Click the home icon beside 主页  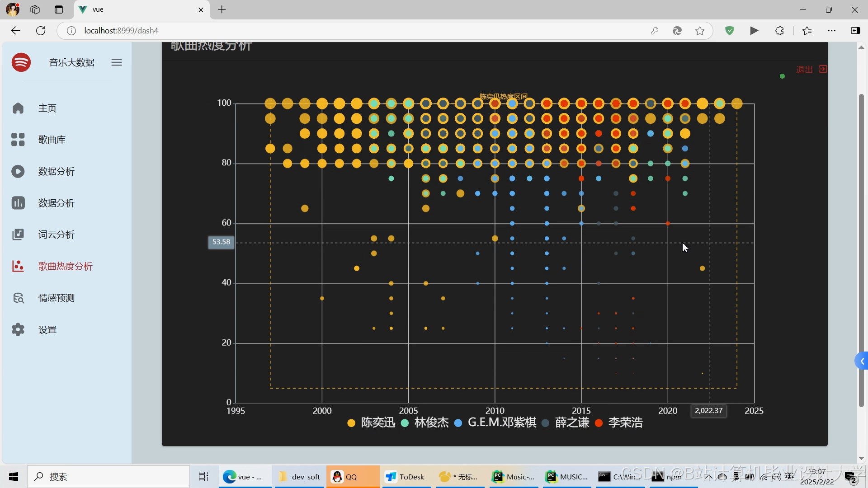pos(18,108)
